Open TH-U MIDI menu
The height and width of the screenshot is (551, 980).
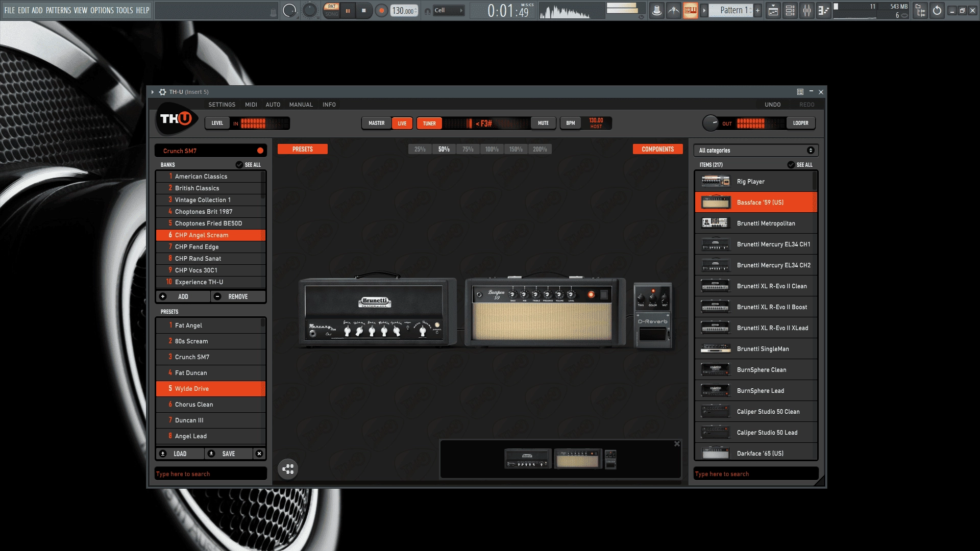coord(251,105)
